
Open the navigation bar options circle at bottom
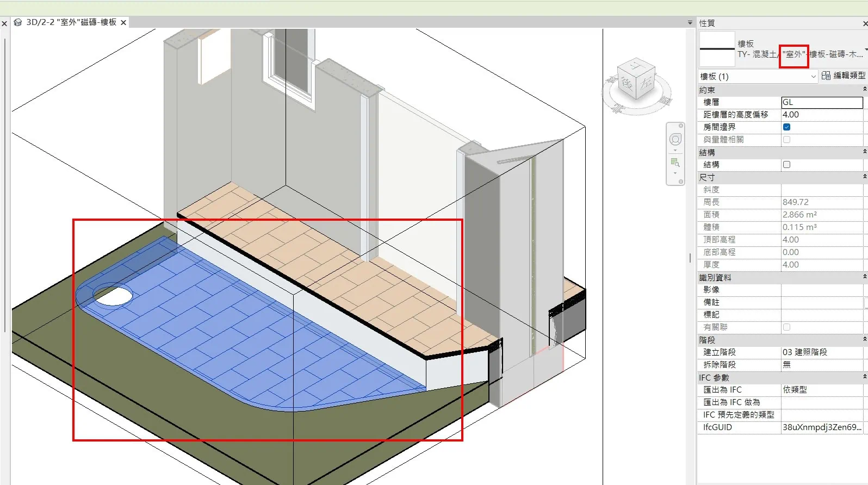(x=681, y=182)
